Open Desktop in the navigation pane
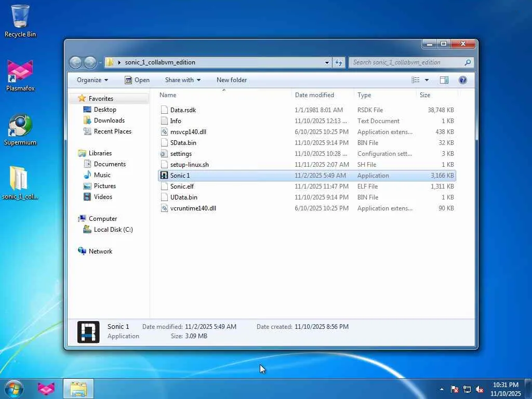The image size is (532, 399). coord(105,110)
